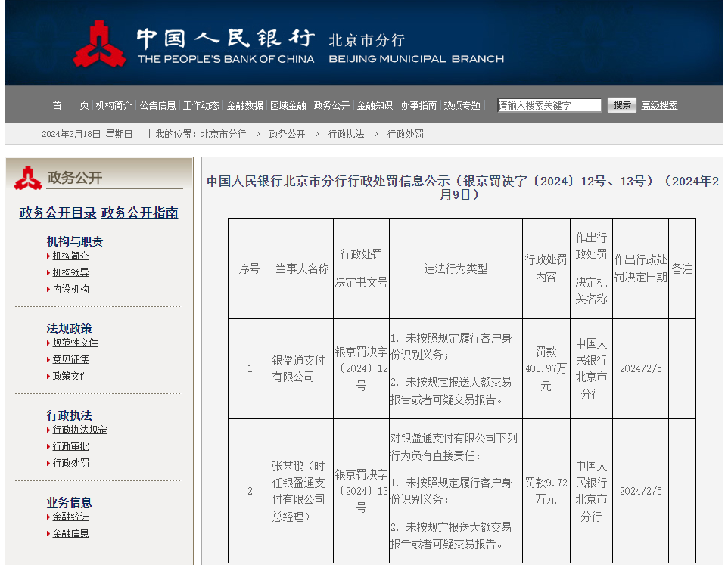Click the 备注 column header
This screenshot has height=565, width=728.
point(682,269)
